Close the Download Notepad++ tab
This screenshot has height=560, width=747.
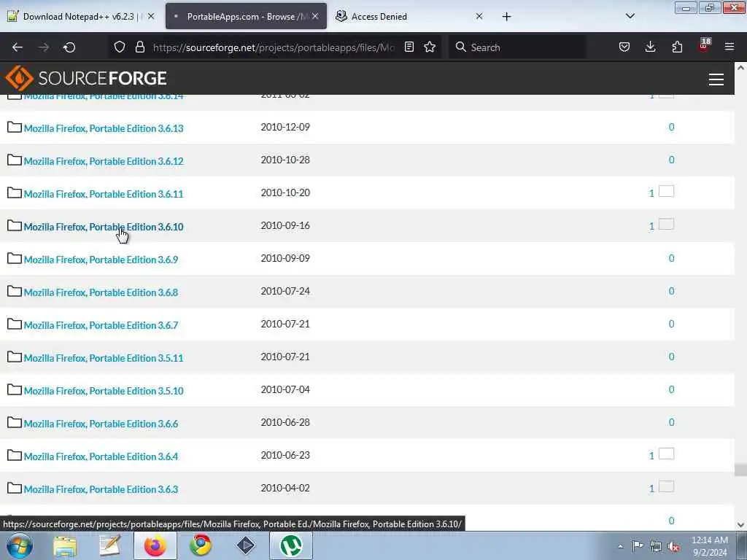click(151, 16)
